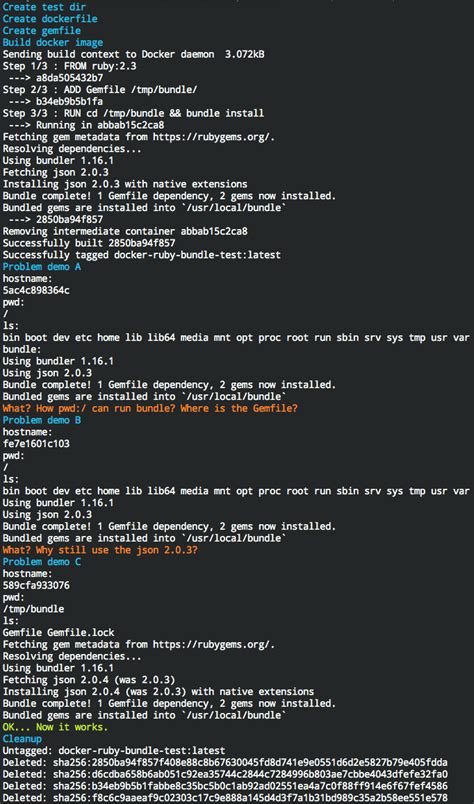Click hostname value fe7e1601c103

[36, 444]
